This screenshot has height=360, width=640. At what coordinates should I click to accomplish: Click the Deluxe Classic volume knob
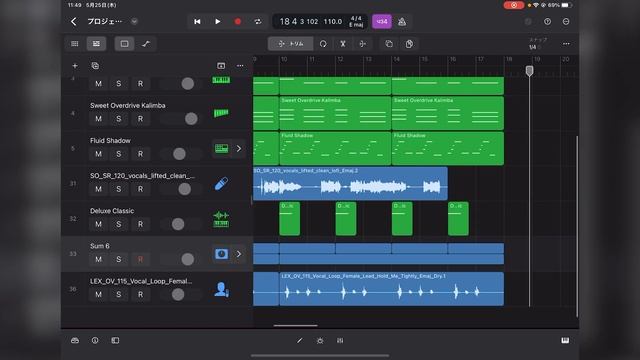click(178, 224)
